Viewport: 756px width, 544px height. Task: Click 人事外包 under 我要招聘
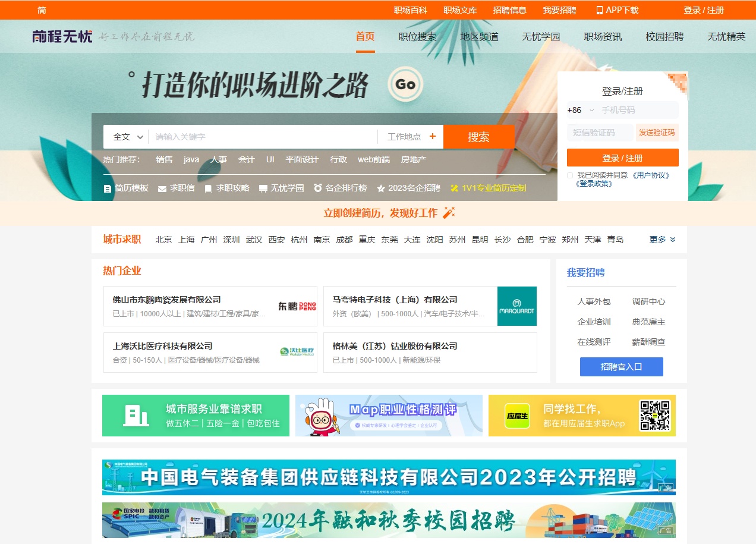[x=594, y=301]
